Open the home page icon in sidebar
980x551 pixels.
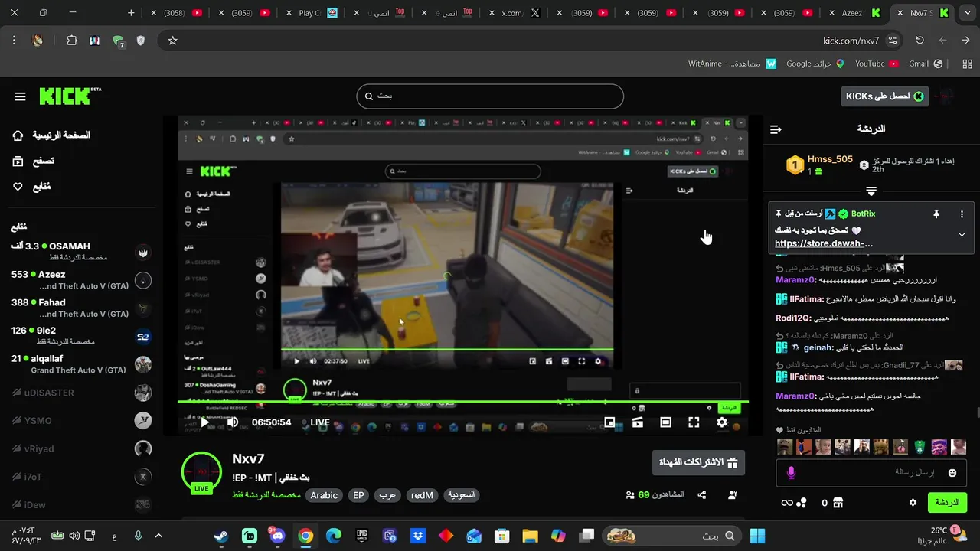click(x=18, y=135)
